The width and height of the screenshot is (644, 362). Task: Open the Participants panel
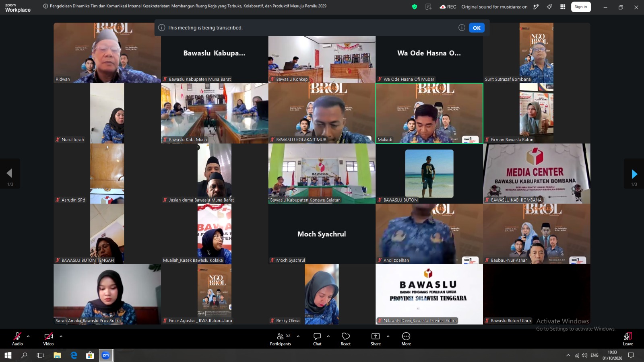click(281, 339)
